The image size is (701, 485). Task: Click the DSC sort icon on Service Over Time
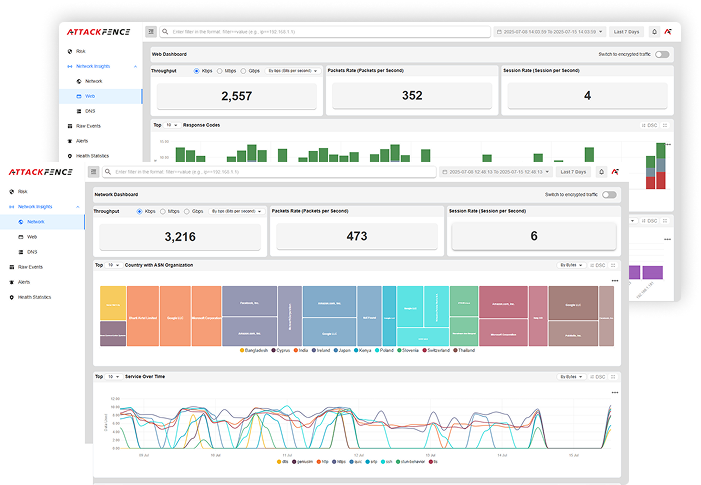click(x=598, y=377)
